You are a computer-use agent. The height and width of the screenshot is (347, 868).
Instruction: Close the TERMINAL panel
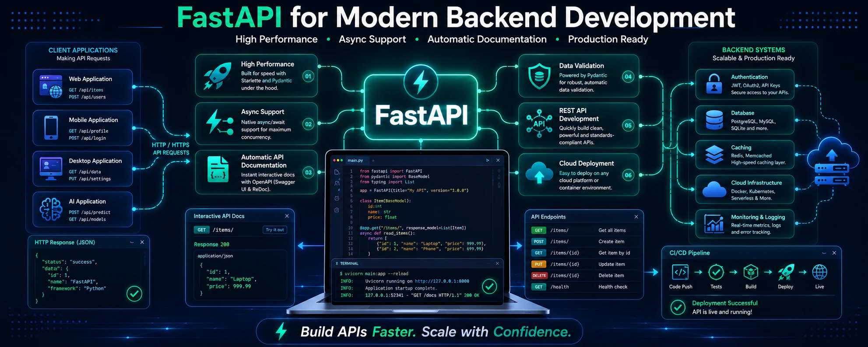tap(497, 263)
